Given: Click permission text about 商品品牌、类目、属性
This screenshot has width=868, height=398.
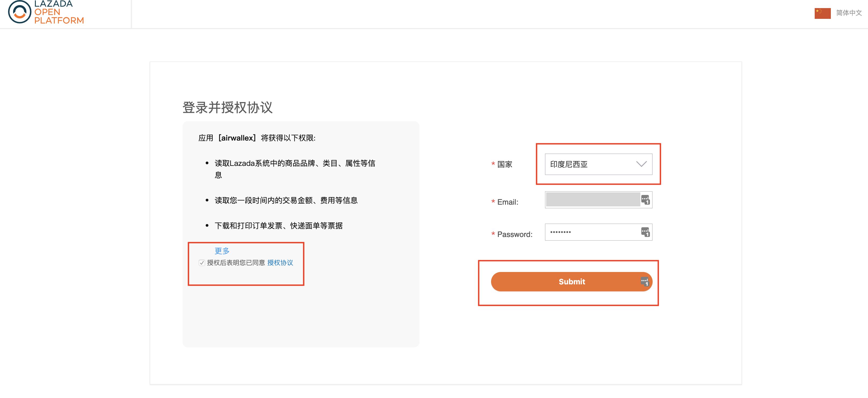Looking at the screenshot, I should point(295,169).
